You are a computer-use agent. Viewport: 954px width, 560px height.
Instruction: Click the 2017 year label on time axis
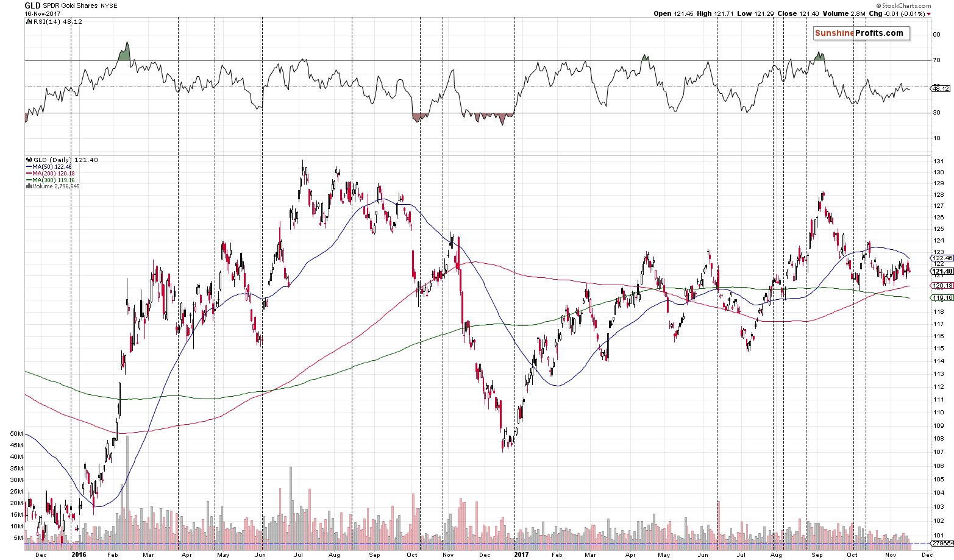coord(521,554)
